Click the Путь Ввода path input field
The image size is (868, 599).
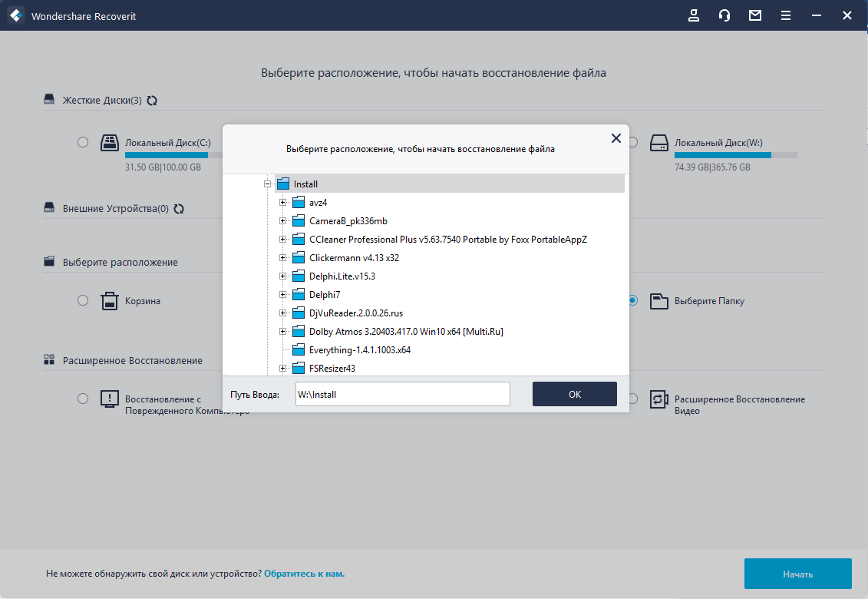(402, 394)
